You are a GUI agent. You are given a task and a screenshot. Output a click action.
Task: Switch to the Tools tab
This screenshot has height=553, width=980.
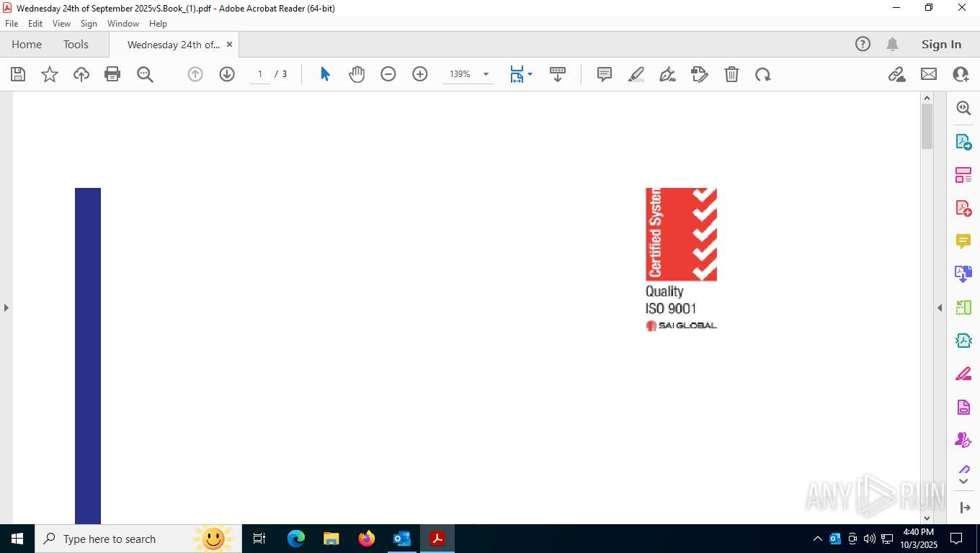[x=76, y=45]
